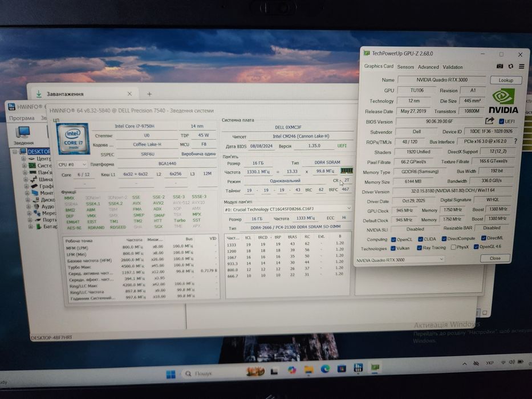Open Task View on taskbar
The width and height of the screenshot is (532, 399).
click(x=274, y=372)
